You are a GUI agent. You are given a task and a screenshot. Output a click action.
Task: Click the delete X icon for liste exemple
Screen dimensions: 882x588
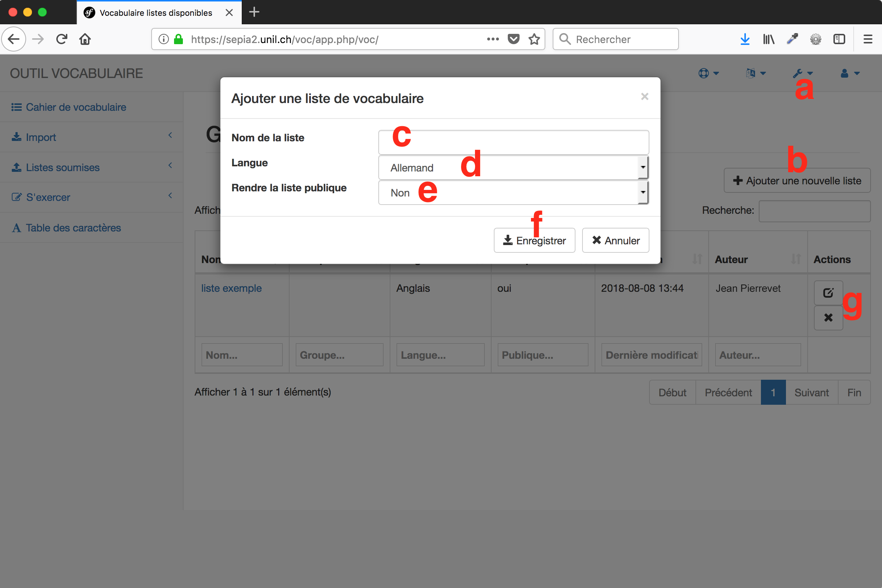click(x=828, y=318)
